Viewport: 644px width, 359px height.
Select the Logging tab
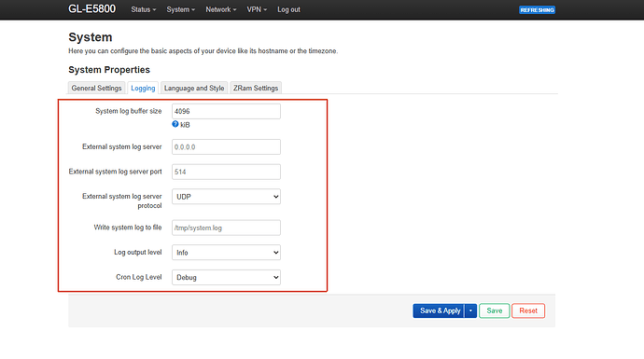pyautogui.click(x=143, y=88)
